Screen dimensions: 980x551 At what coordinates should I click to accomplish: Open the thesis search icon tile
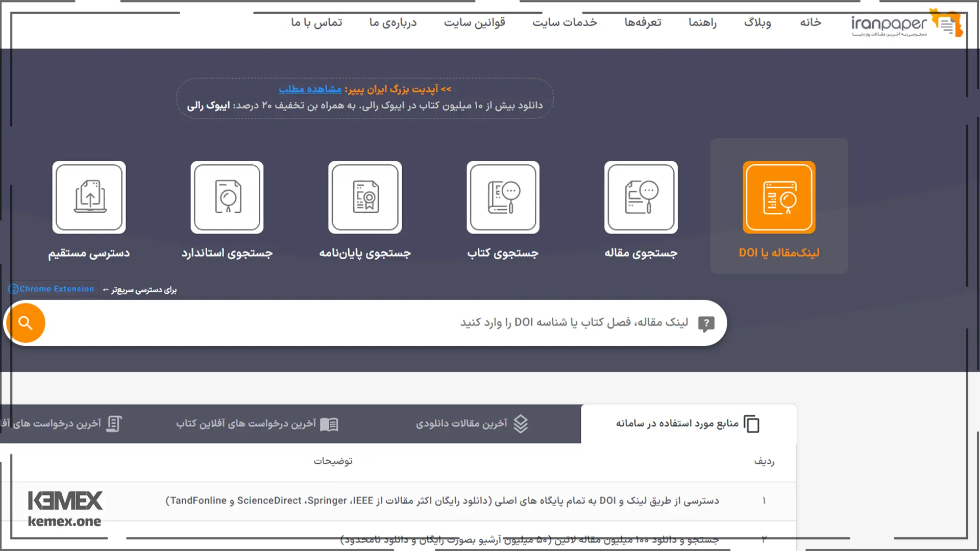tap(365, 197)
